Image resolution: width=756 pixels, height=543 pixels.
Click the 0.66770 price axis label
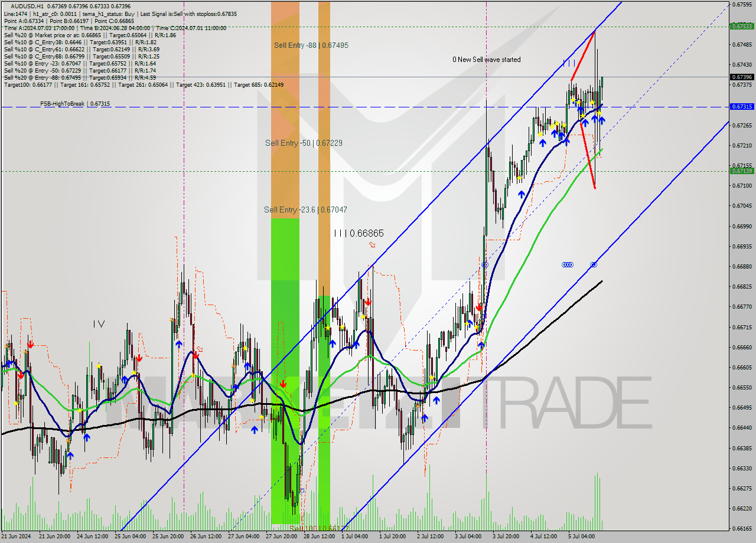tap(742, 306)
